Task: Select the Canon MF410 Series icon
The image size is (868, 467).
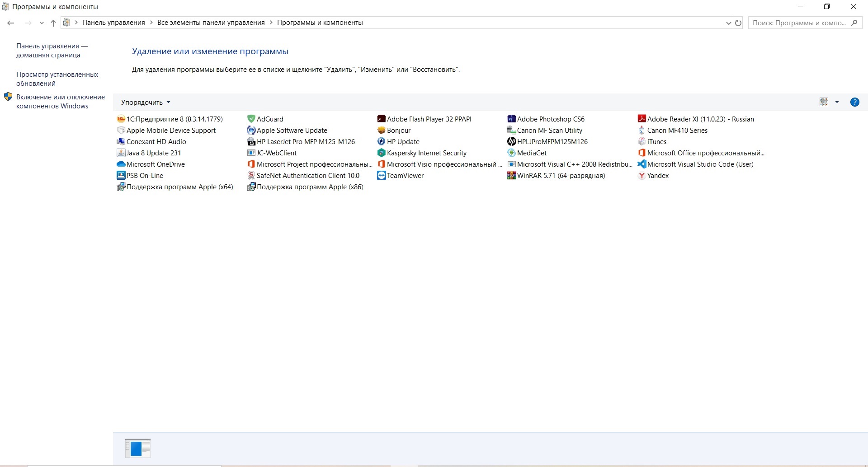Action: pyautogui.click(x=642, y=131)
